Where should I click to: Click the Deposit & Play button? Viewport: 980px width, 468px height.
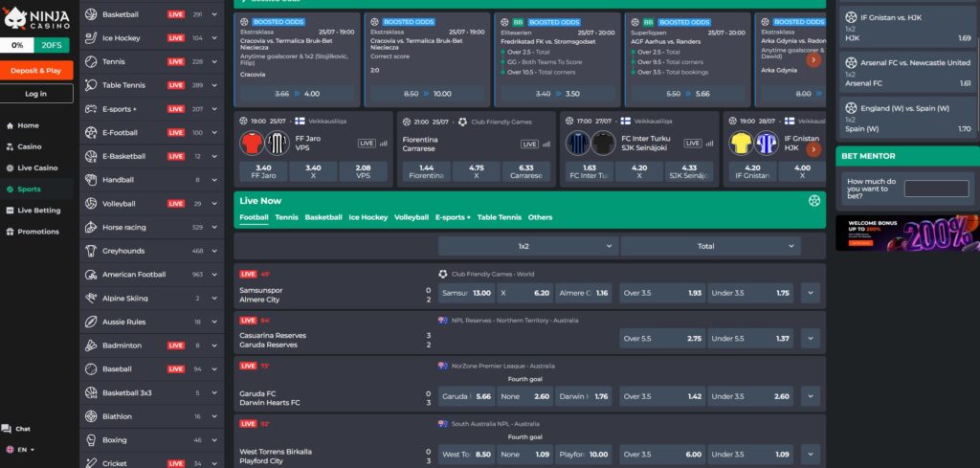(x=36, y=71)
